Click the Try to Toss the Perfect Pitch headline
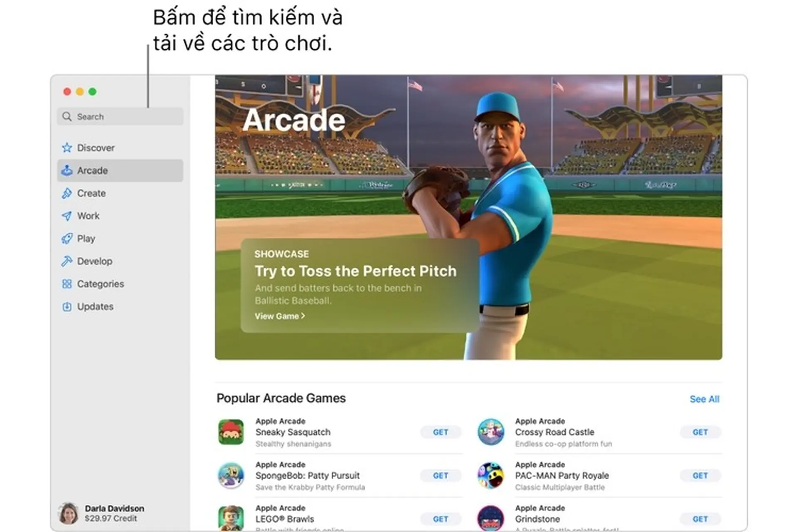798x532 pixels. pos(355,271)
